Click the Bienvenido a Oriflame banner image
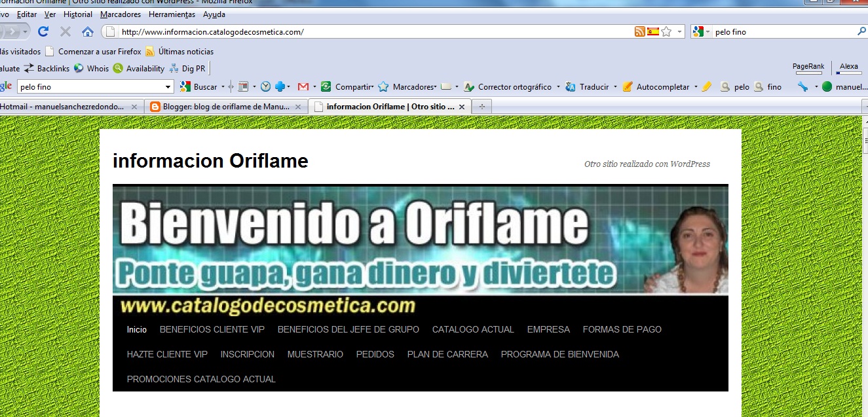The height and width of the screenshot is (417, 868). point(421,249)
